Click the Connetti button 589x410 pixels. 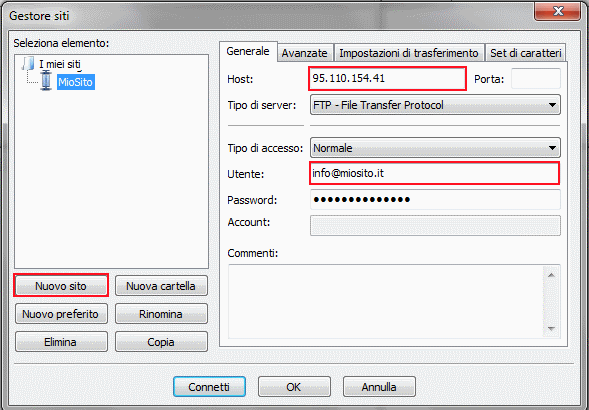point(209,387)
